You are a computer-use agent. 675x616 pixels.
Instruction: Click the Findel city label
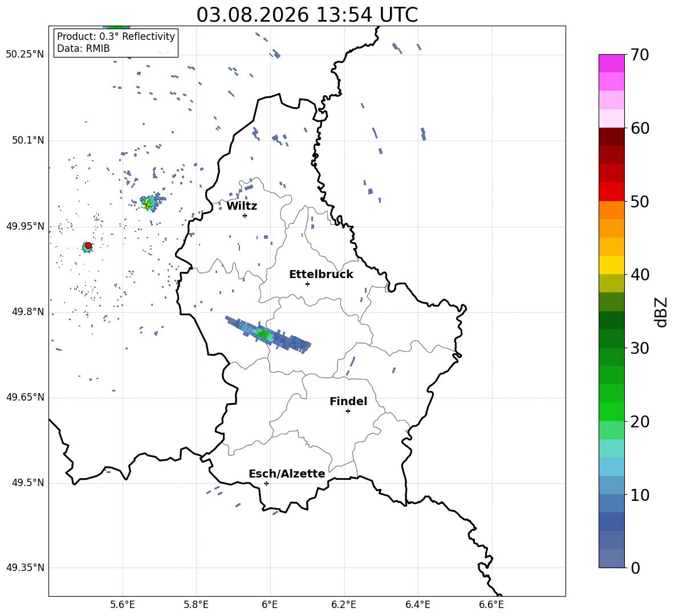[x=348, y=401]
